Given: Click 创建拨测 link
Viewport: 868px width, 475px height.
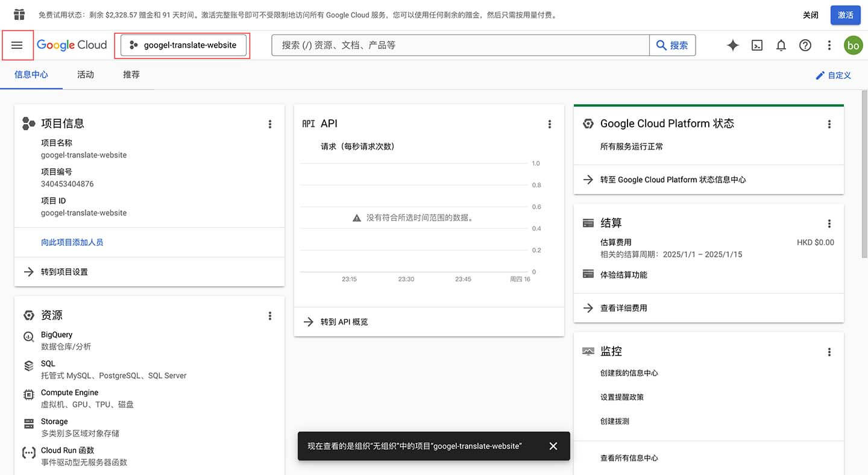Looking at the screenshot, I should [615, 421].
